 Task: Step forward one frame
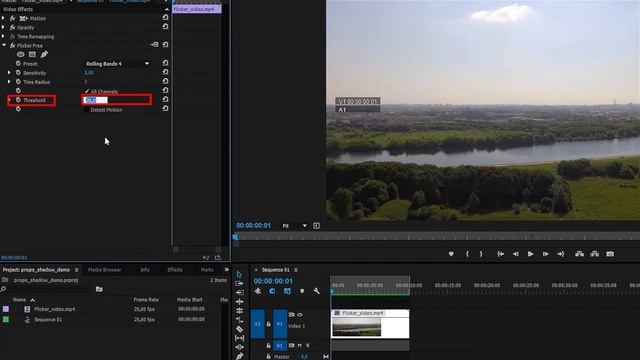point(545,254)
